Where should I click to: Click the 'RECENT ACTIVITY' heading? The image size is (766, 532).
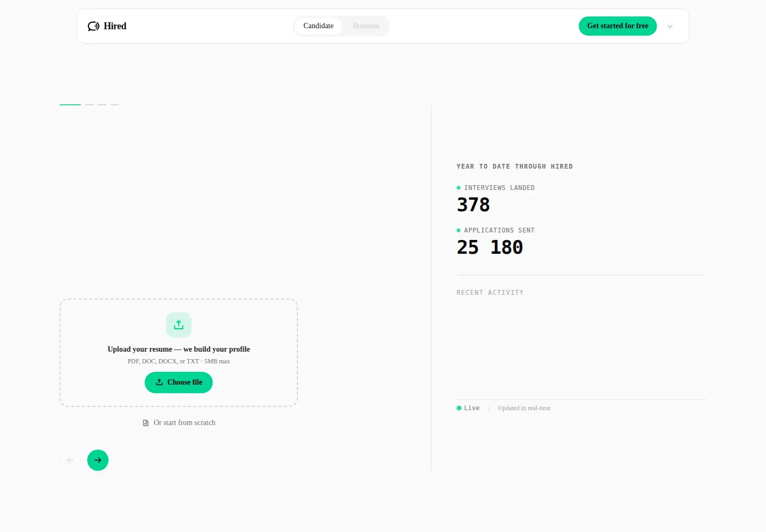click(x=490, y=293)
